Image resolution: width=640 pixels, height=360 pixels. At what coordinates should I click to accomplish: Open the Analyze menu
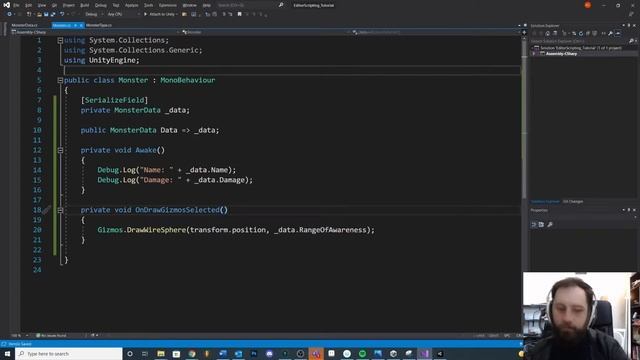131,5
